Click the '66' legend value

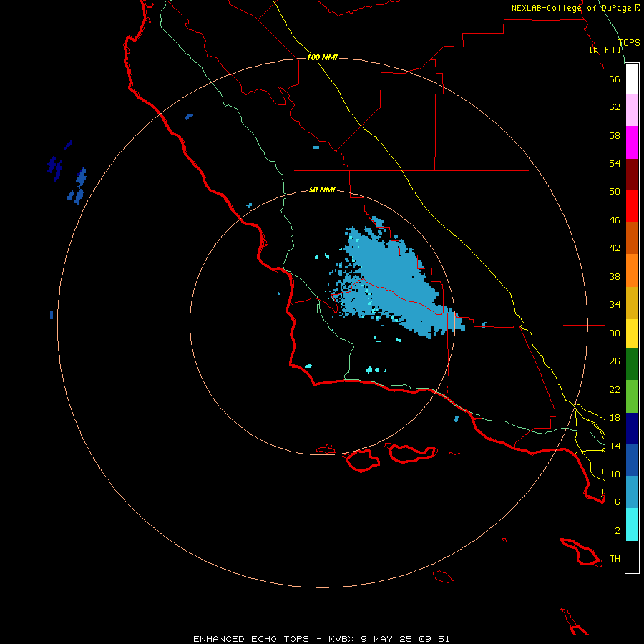[615, 79]
